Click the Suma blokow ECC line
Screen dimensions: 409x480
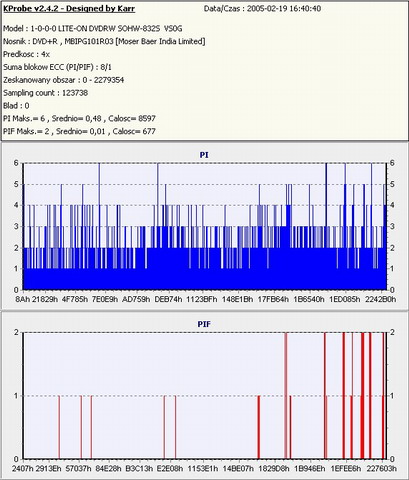coord(57,67)
